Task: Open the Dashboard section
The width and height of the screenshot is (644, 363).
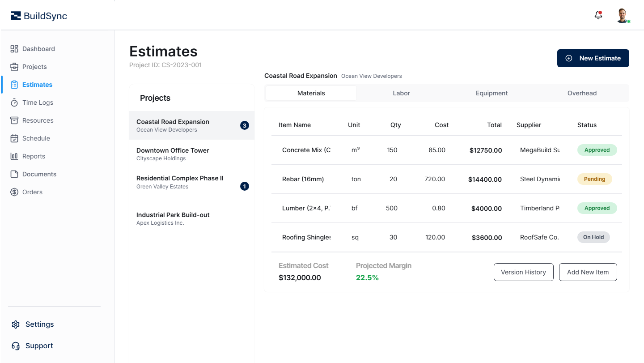Action: pyautogui.click(x=38, y=48)
